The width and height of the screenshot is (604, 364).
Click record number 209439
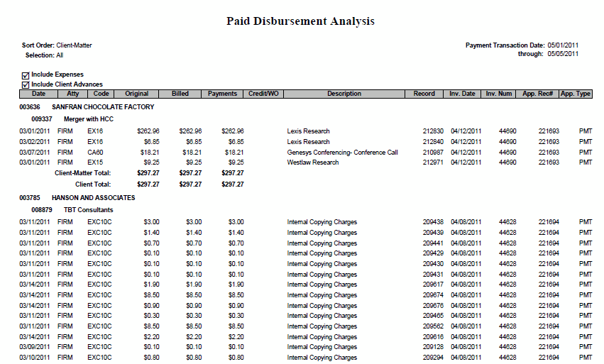point(433,233)
